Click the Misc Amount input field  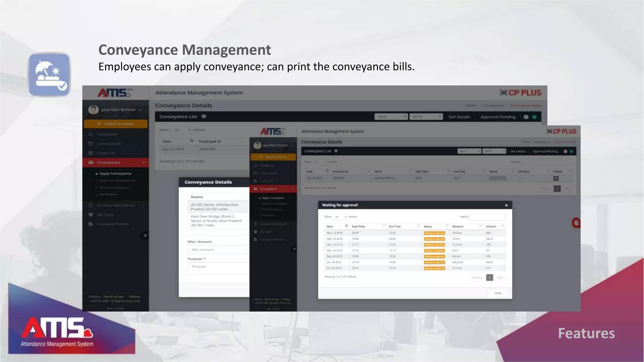point(217,250)
